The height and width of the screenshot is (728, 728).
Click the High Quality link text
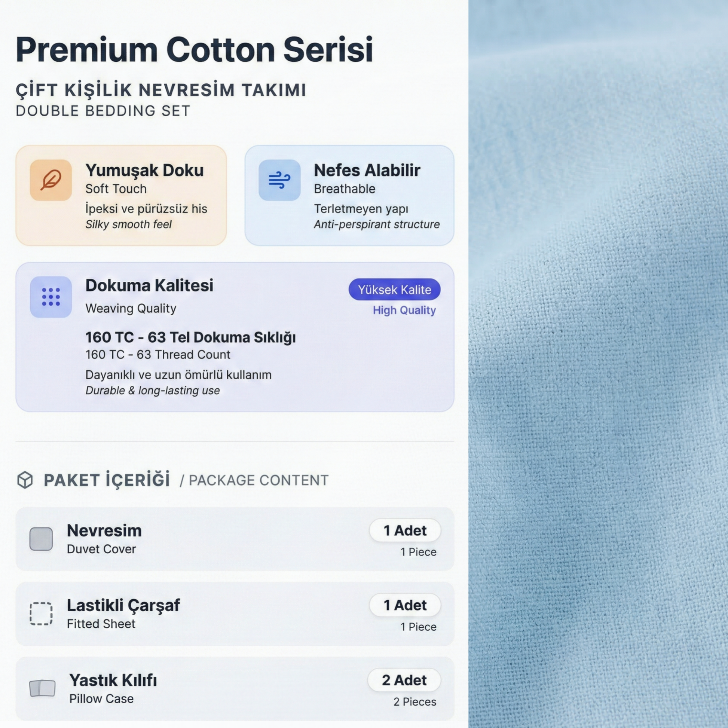point(404,310)
